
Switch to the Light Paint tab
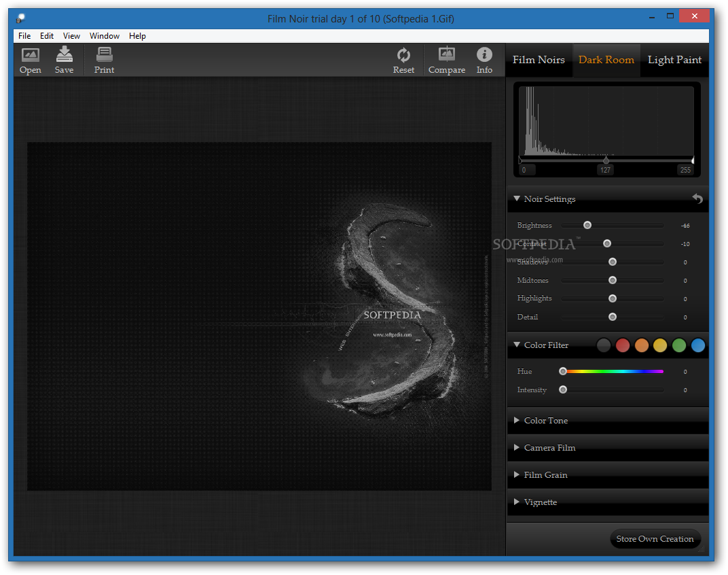click(674, 60)
